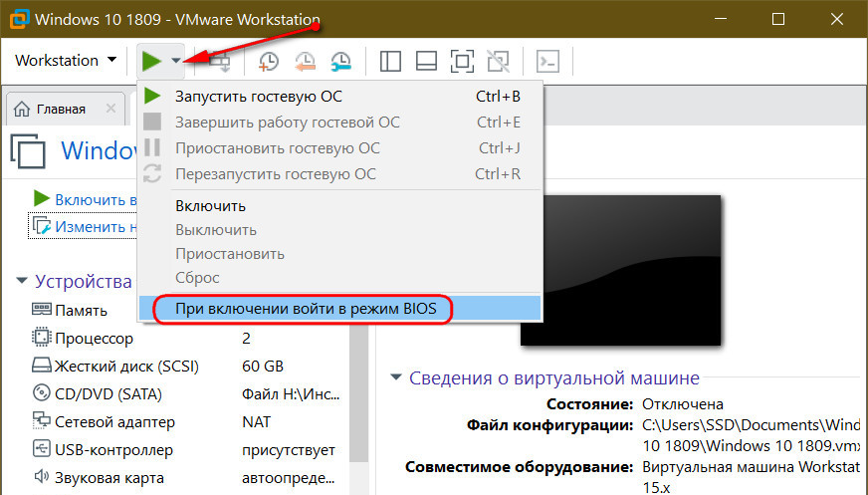868x495 pixels.
Task: Click the Включить virtual machine link
Action: [x=85, y=199]
